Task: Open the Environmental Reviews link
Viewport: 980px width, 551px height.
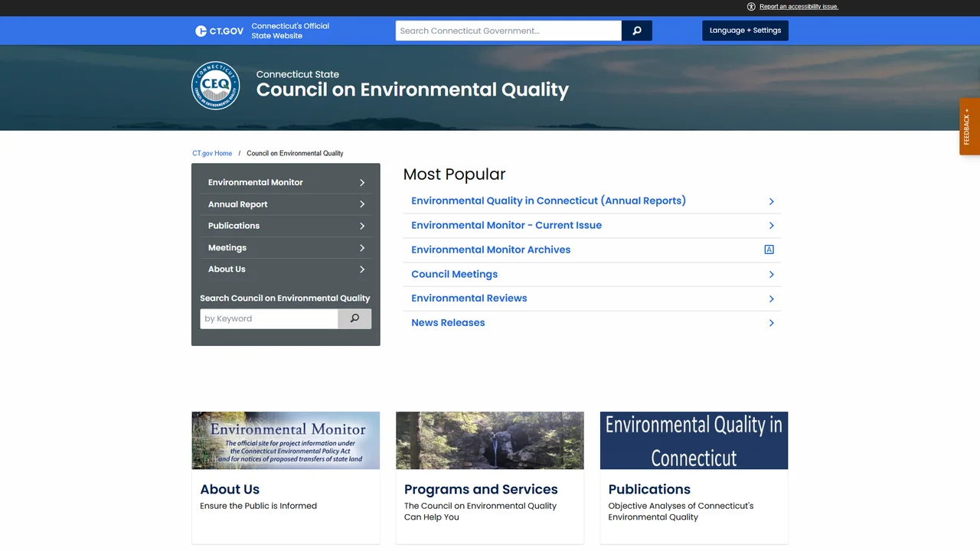Action: tap(469, 298)
